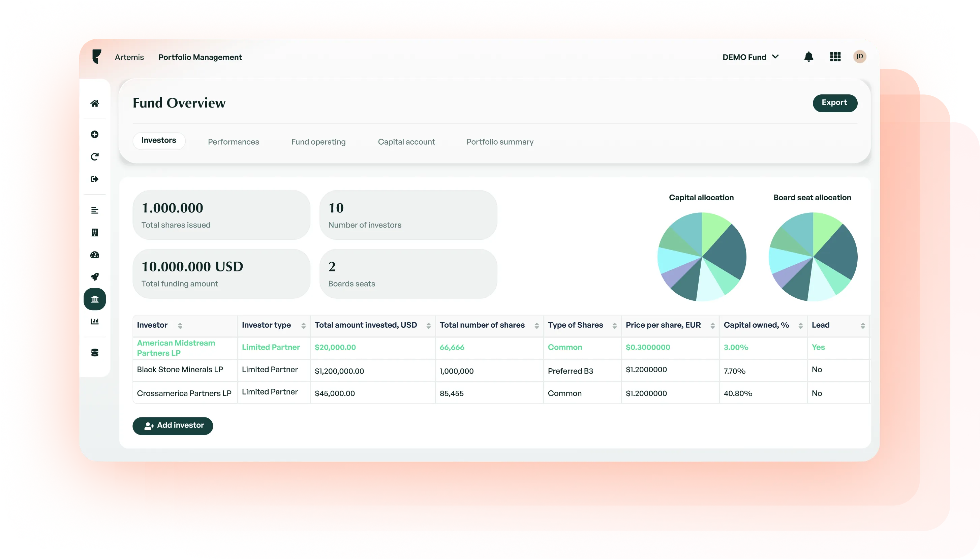
Task: Select the refresh icon in the sidebar
Action: click(95, 156)
